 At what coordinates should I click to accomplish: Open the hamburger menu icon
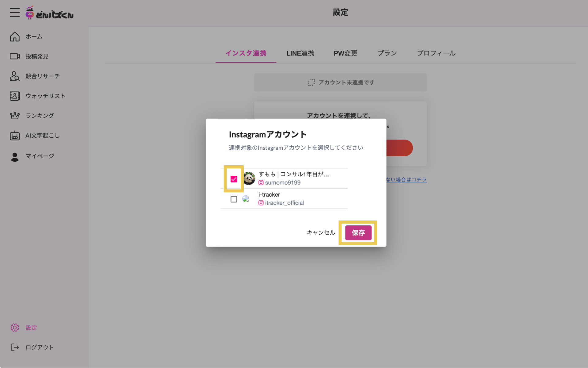[x=14, y=13]
